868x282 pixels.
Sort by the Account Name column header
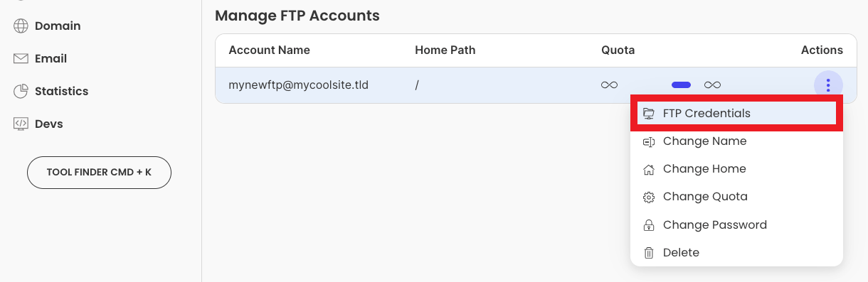[x=269, y=50]
